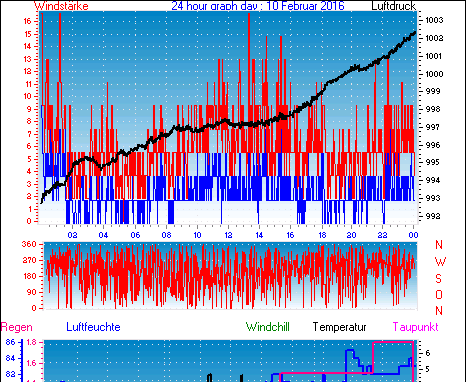
Task: Click the 06 hour label on the time axis
Action: point(135,235)
